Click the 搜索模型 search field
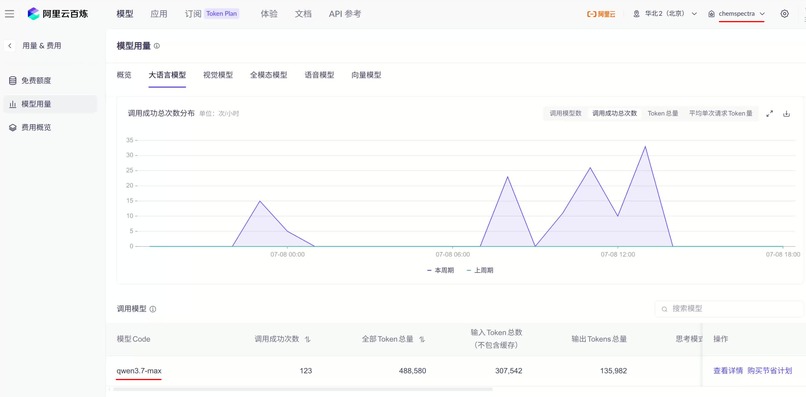The image size is (806, 397). [729, 309]
